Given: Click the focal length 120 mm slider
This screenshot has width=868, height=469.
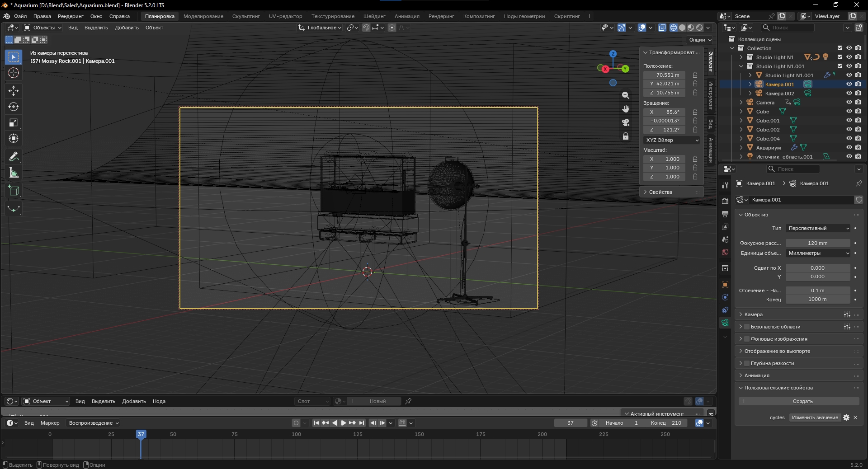Looking at the screenshot, I should pyautogui.click(x=818, y=243).
